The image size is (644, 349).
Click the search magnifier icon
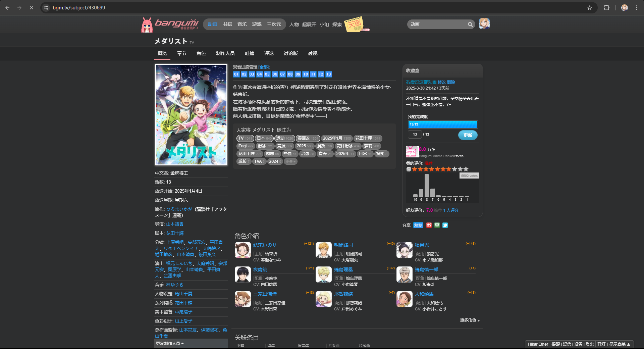(470, 24)
